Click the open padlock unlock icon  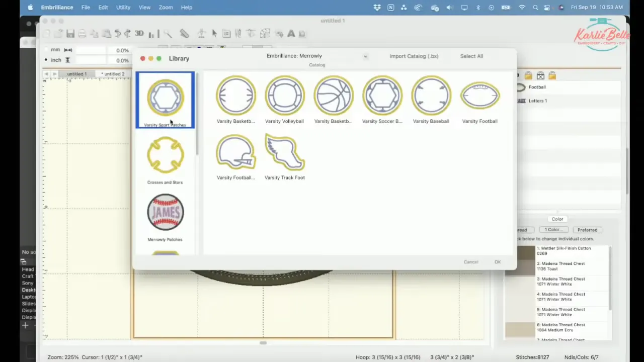click(552, 75)
